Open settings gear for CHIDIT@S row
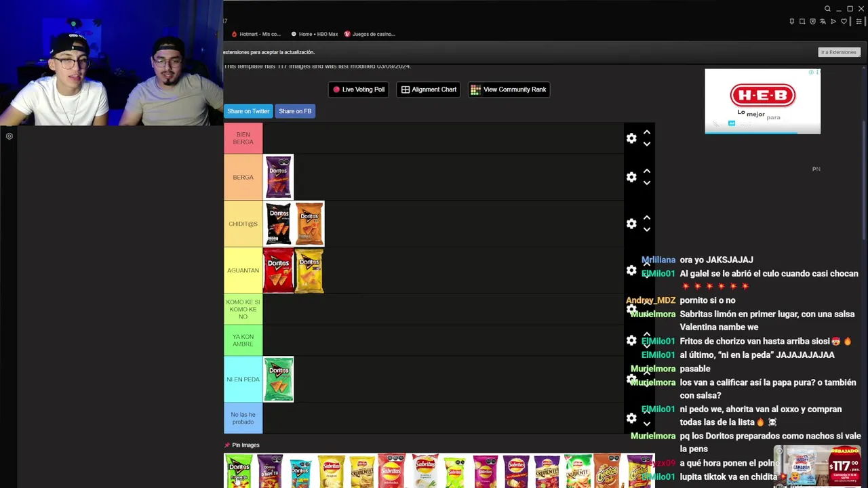868x488 pixels. point(631,224)
